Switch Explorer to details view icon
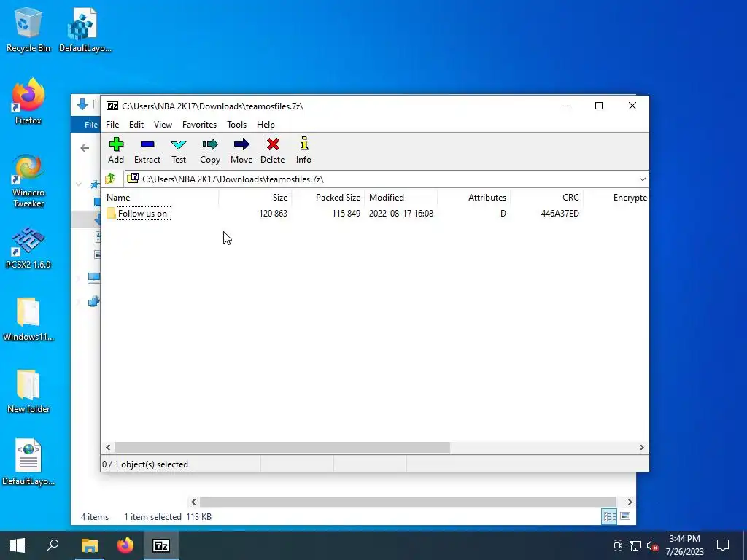The width and height of the screenshot is (747, 560). (x=609, y=517)
